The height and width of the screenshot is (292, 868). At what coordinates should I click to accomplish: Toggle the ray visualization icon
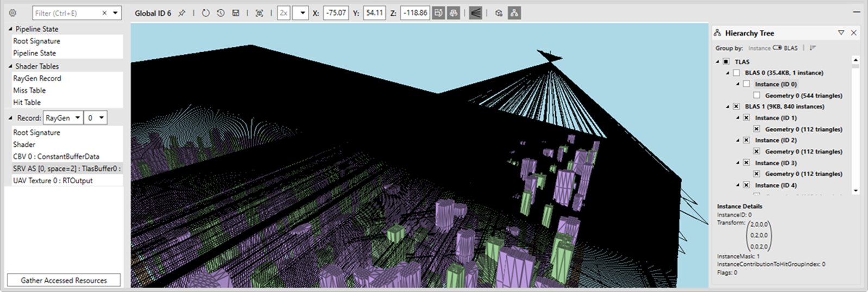click(475, 13)
